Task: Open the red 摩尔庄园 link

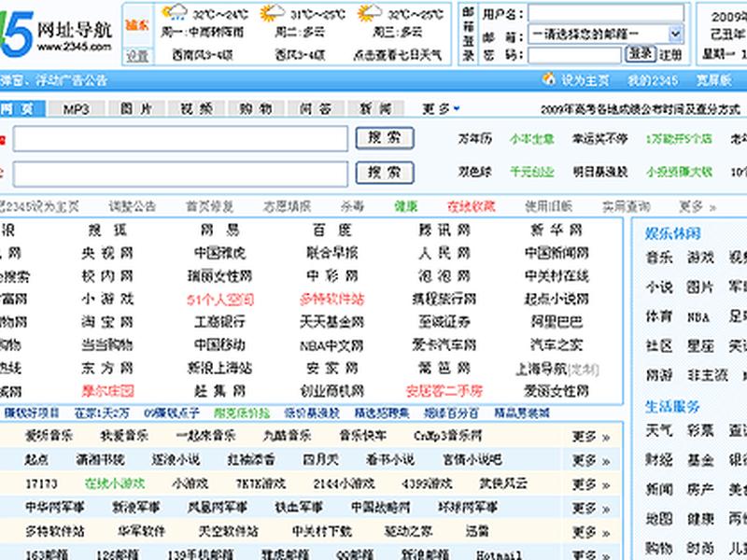Action: (107, 391)
